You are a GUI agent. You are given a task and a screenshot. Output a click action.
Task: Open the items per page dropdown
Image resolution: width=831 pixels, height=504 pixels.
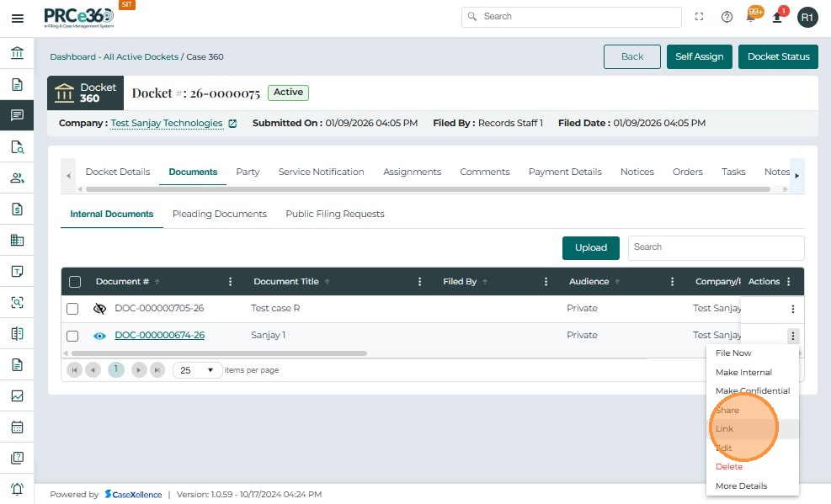(x=196, y=370)
